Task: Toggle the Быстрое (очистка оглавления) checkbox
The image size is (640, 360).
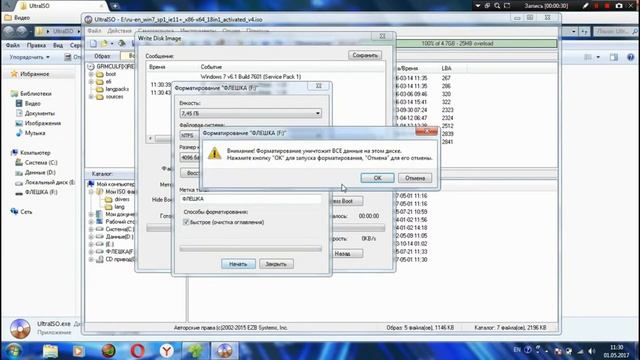Action: tap(186, 222)
